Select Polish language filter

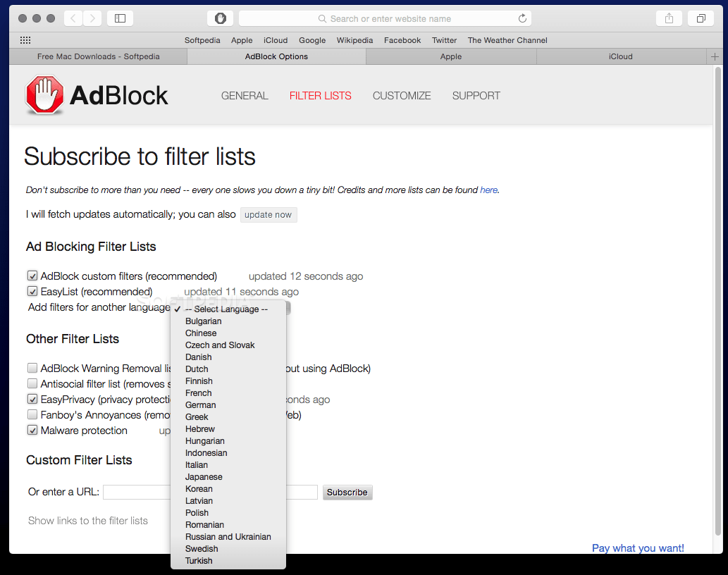click(228, 513)
